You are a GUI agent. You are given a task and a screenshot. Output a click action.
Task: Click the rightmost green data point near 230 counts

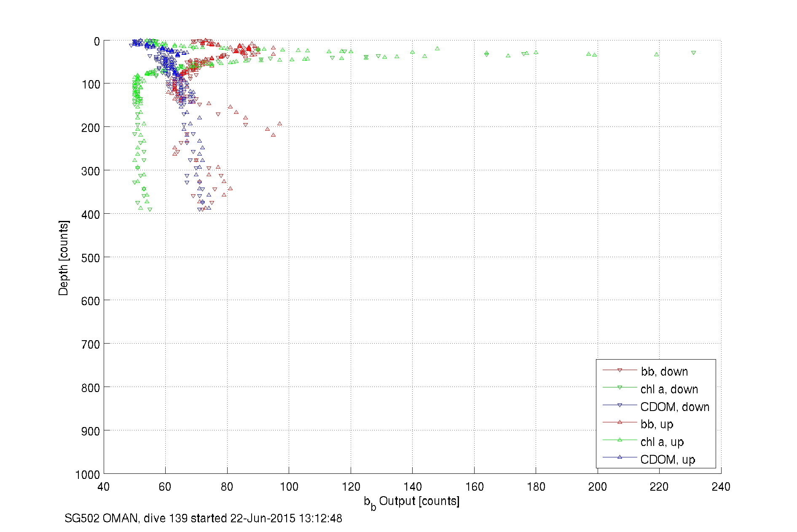tap(693, 53)
